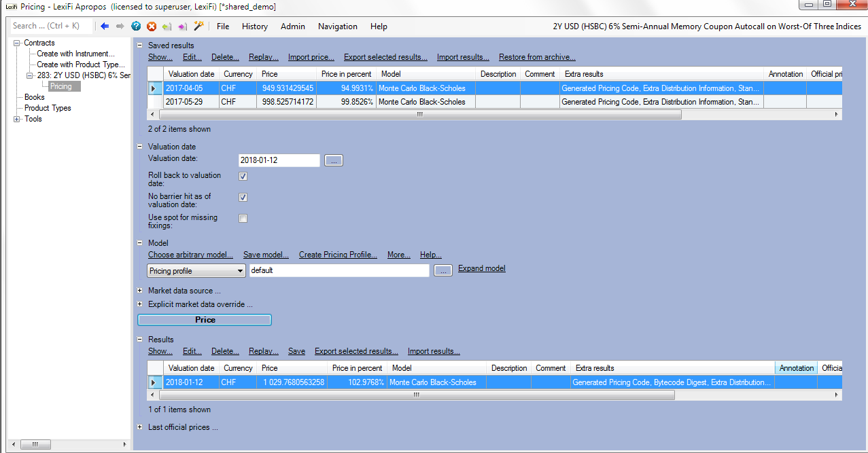Select the 2017-05-29 saved result row
Image resolution: width=868 pixels, height=453 pixels.
pos(495,102)
